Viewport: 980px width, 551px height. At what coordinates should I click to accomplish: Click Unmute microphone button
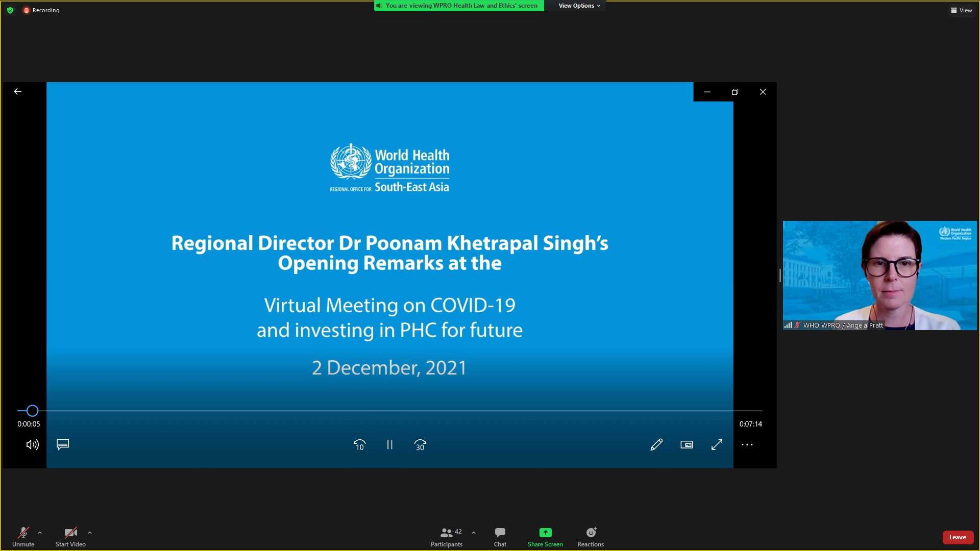click(23, 537)
